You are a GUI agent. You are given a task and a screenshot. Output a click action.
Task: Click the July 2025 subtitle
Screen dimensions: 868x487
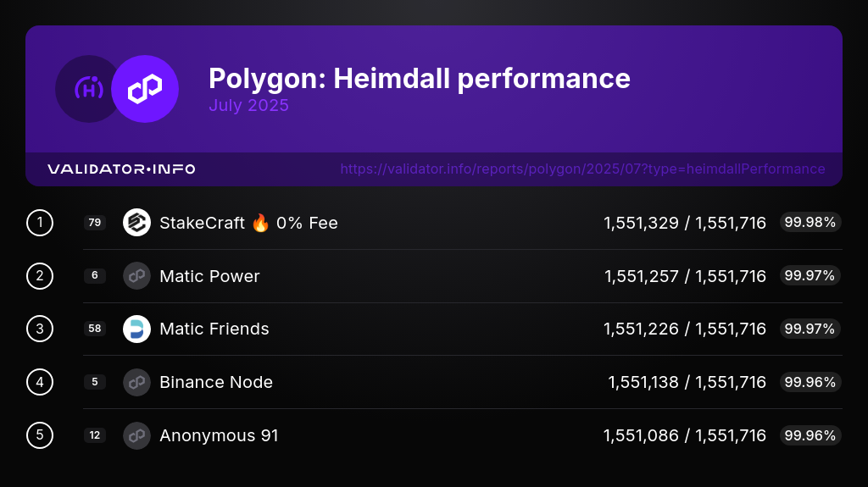(248, 105)
